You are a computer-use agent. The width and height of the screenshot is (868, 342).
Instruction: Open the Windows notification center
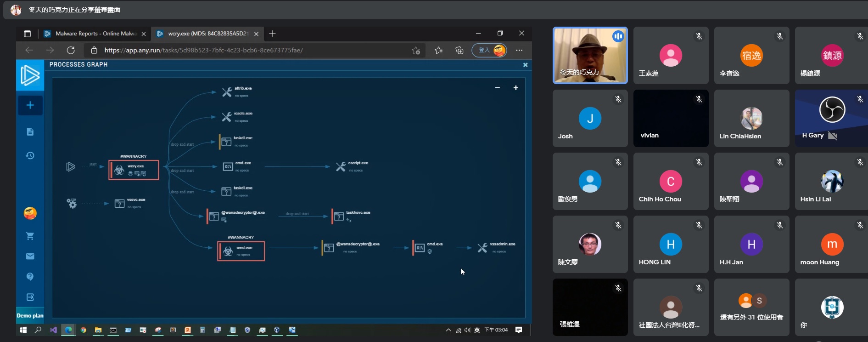point(519,330)
